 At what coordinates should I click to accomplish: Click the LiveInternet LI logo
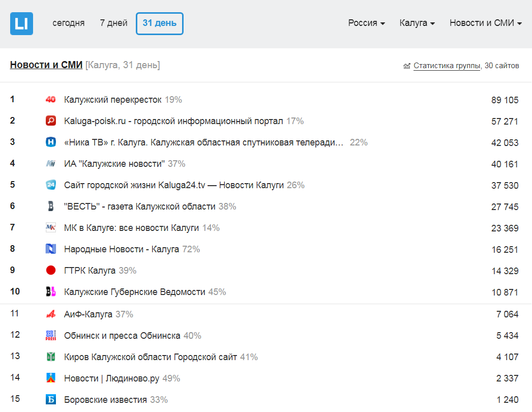pyautogui.click(x=21, y=23)
